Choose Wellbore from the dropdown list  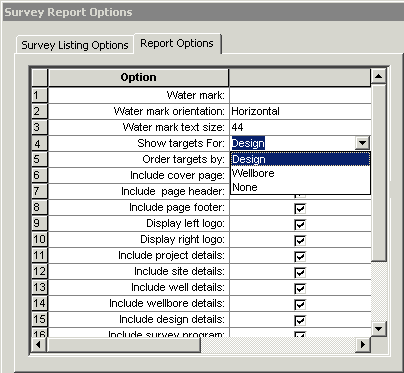[x=300, y=173]
